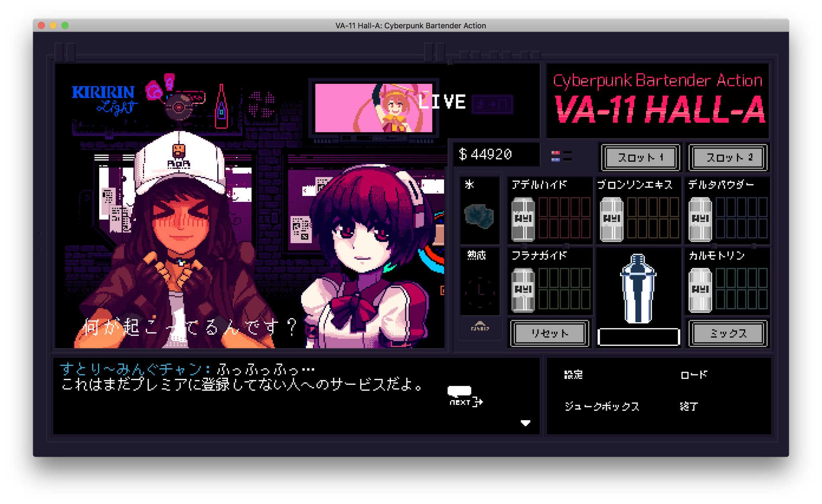Select the Adelhyde ingredient can
822x504 pixels.
(x=523, y=219)
